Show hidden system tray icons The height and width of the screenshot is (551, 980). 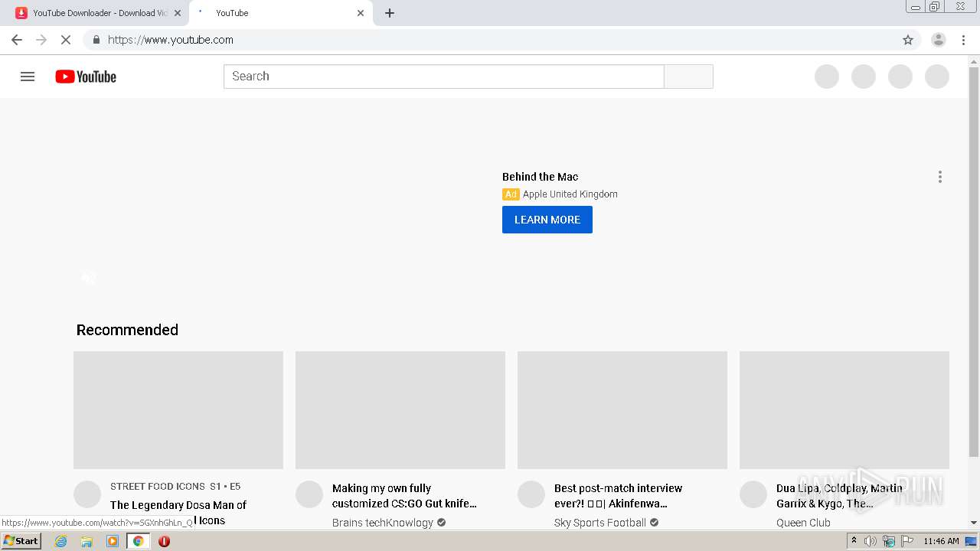(854, 541)
